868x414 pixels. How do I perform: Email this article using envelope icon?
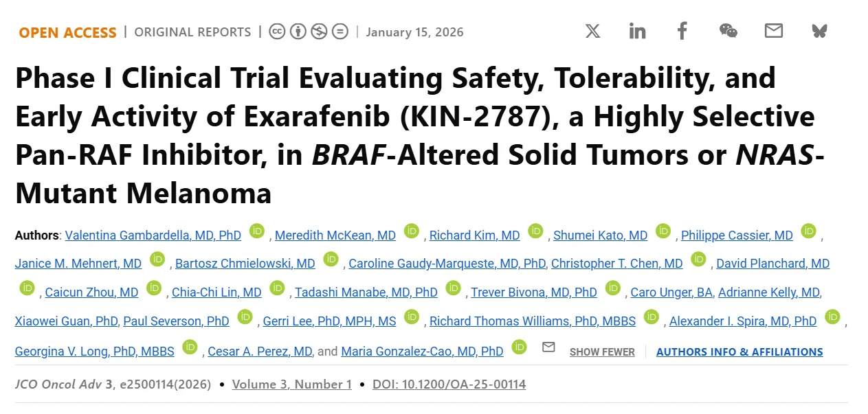(x=773, y=31)
